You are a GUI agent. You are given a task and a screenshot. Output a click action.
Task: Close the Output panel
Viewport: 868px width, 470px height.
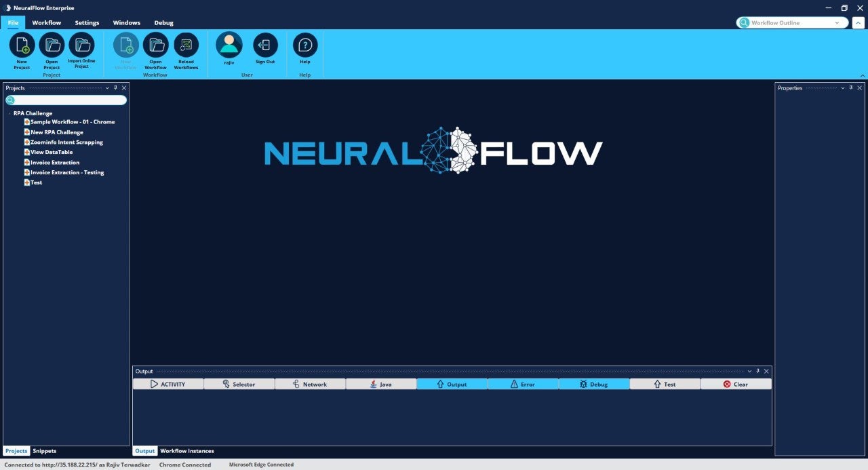coord(766,371)
